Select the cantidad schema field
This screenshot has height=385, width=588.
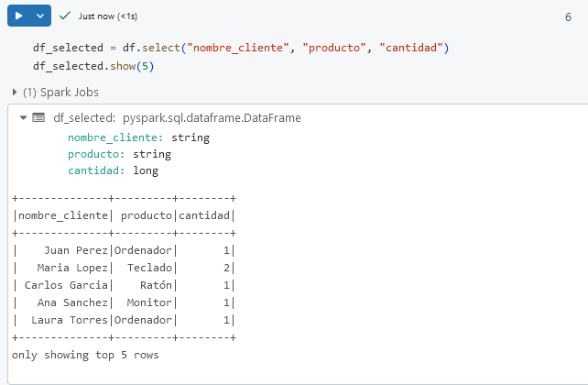click(93, 170)
